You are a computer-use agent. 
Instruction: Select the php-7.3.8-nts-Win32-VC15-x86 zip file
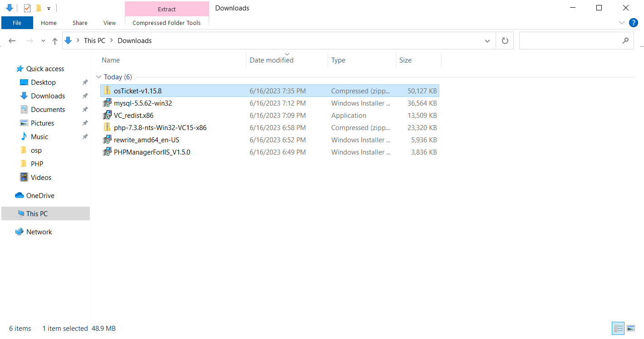coord(270,127)
